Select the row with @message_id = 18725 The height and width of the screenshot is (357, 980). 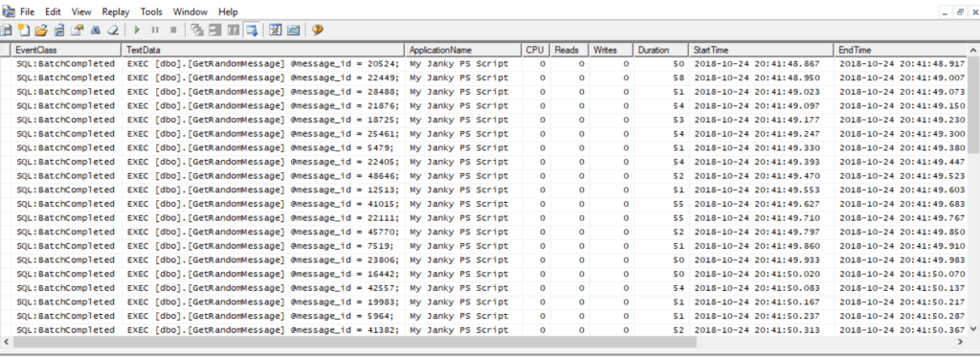[x=483, y=120]
